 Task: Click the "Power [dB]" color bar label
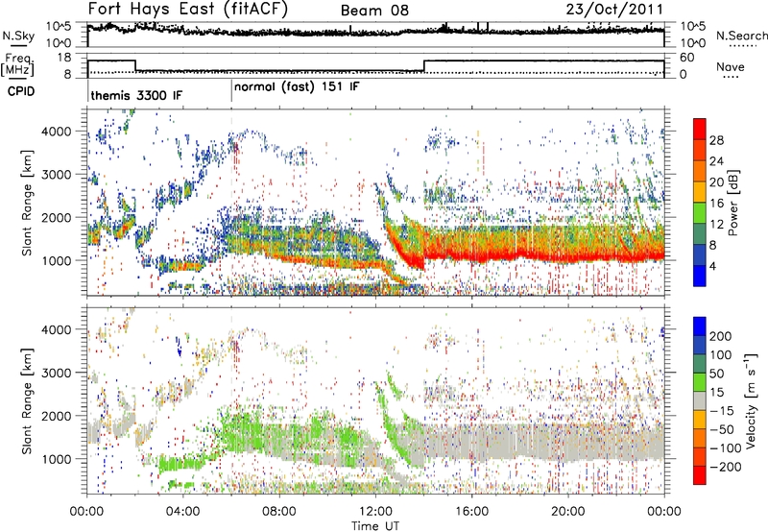732,203
